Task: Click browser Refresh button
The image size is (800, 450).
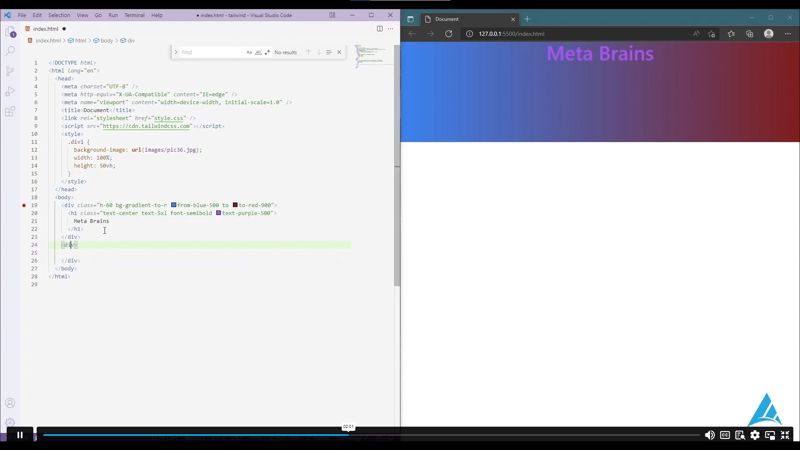Action: [448, 34]
